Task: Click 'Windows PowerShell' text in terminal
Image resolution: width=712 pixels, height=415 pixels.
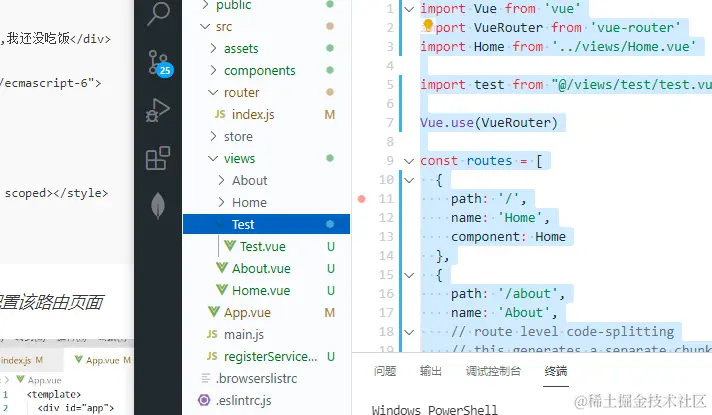Action: point(435,410)
